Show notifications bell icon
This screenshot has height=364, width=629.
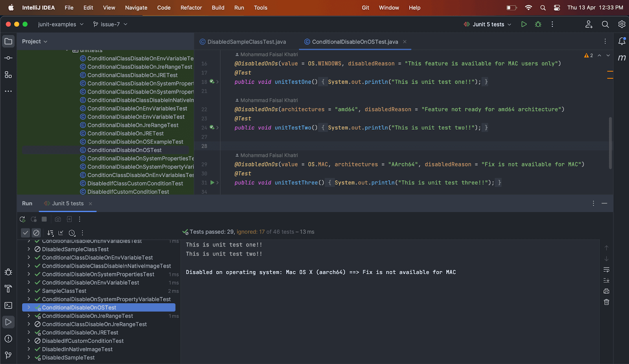(x=622, y=41)
